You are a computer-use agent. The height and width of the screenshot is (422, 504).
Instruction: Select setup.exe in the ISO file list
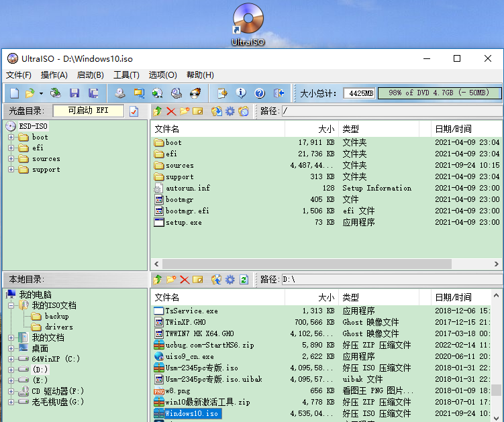[183, 223]
